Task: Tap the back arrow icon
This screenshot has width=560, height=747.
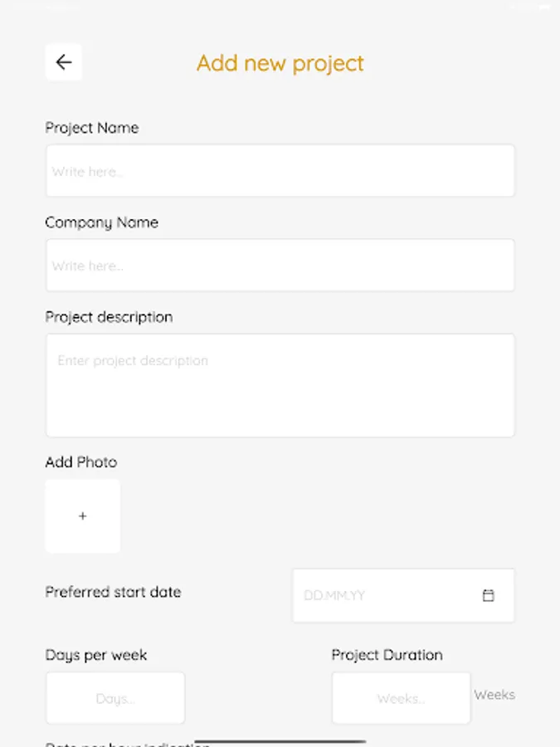Action: [64, 62]
